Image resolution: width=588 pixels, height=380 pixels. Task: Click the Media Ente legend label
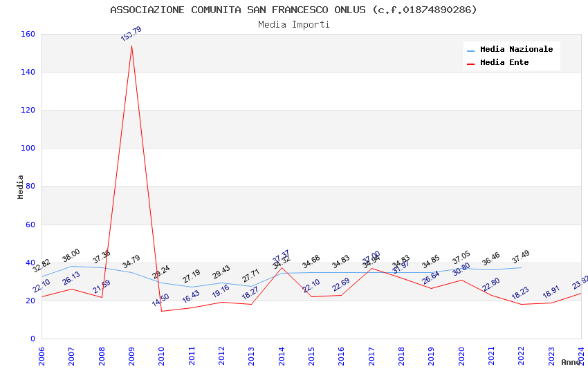tap(504, 63)
